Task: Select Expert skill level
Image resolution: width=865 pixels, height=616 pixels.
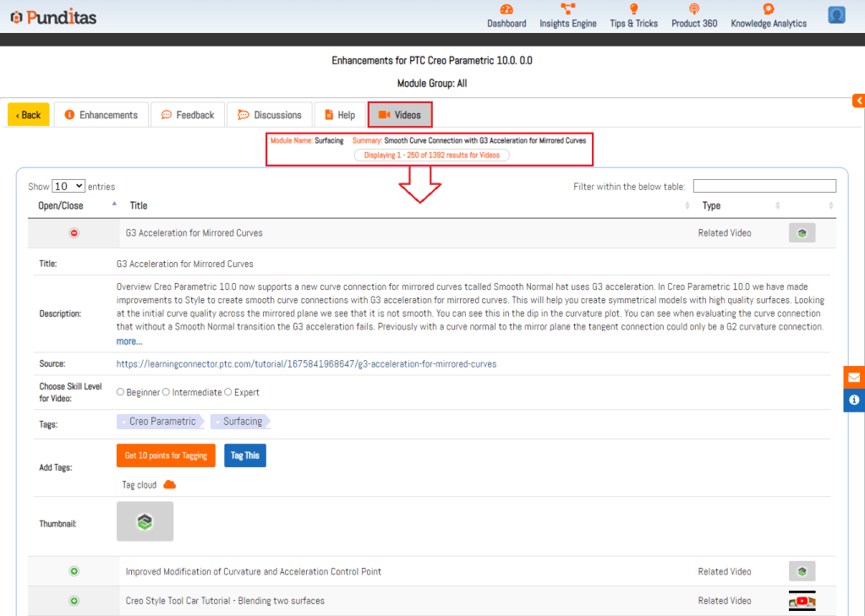Action: point(228,392)
